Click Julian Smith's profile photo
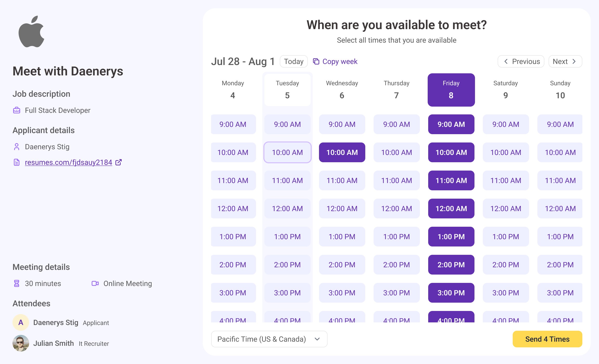This screenshot has height=364, width=599. 21,343
